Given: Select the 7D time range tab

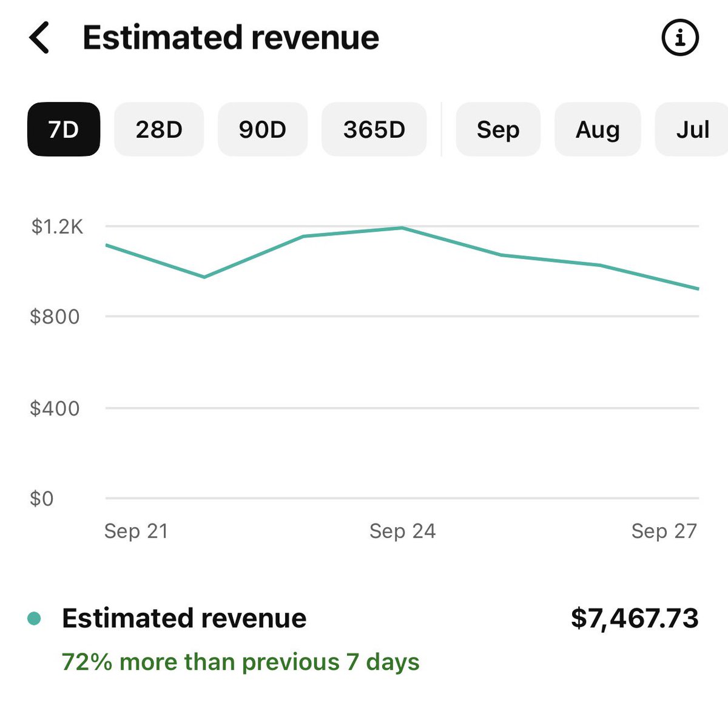Looking at the screenshot, I should (64, 129).
